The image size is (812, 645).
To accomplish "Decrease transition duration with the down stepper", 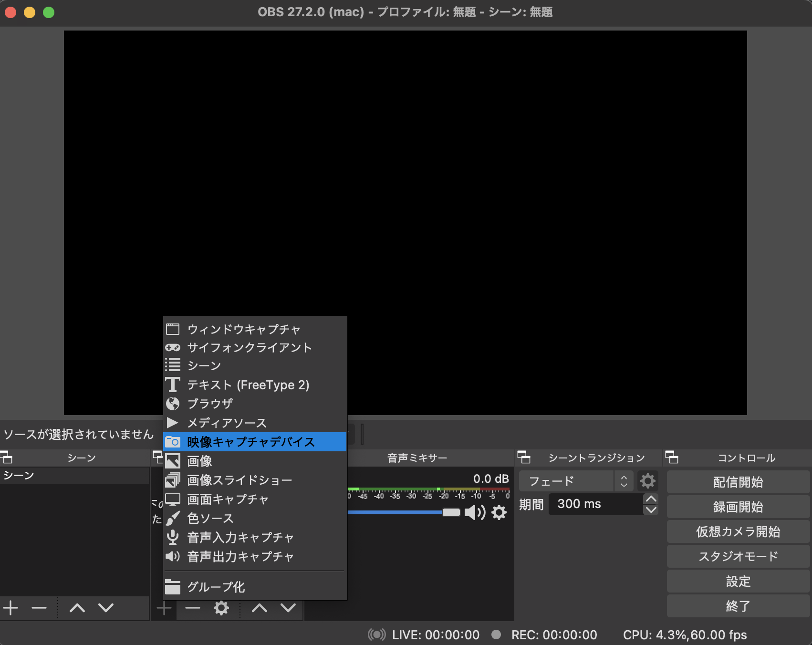I will (x=651, y=510).
